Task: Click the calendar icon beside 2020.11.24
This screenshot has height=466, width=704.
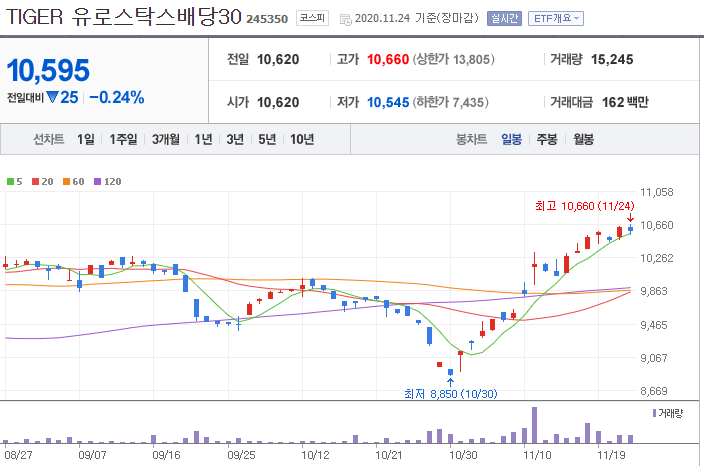Action: click(x=345, y=19)
